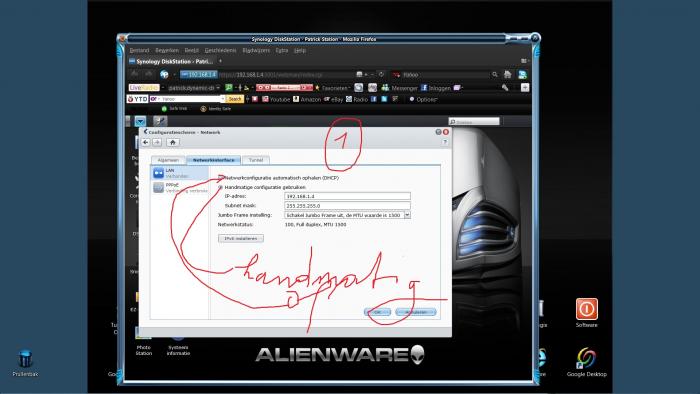Expand the Jumbo Frame instelling dropdown
This screenshot has height=394, width=700.
407,215
